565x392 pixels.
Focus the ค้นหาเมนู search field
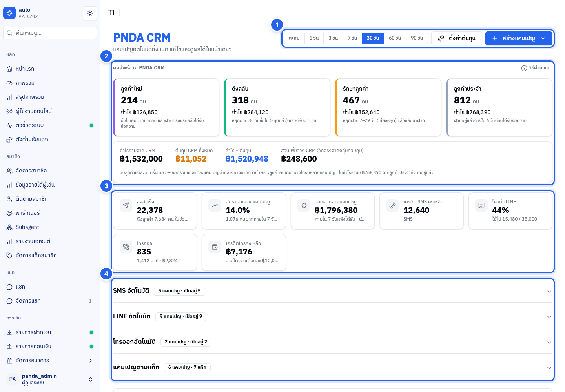coord(50,33)
